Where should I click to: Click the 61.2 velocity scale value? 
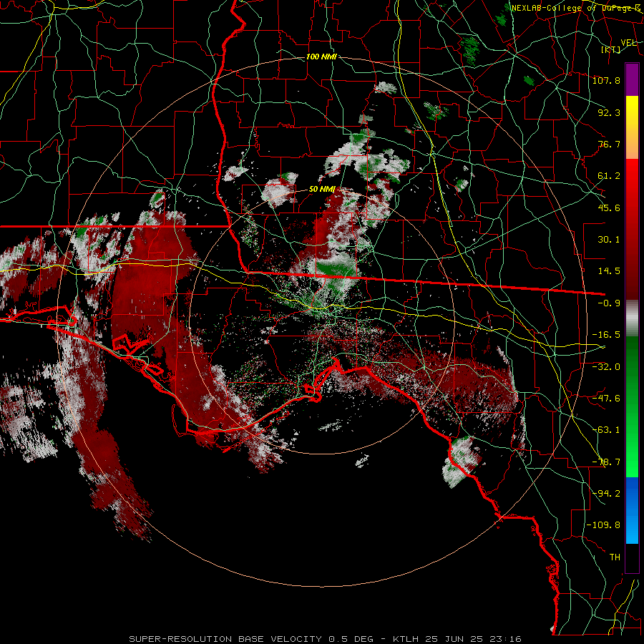click(x=609, y=176)
